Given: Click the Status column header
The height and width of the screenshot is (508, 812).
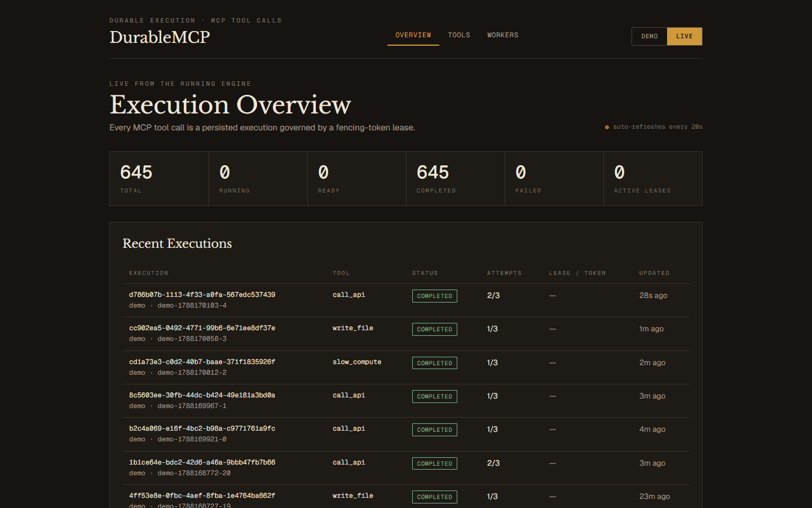Looking at the screenshot, I should click(x=425, y=273).
